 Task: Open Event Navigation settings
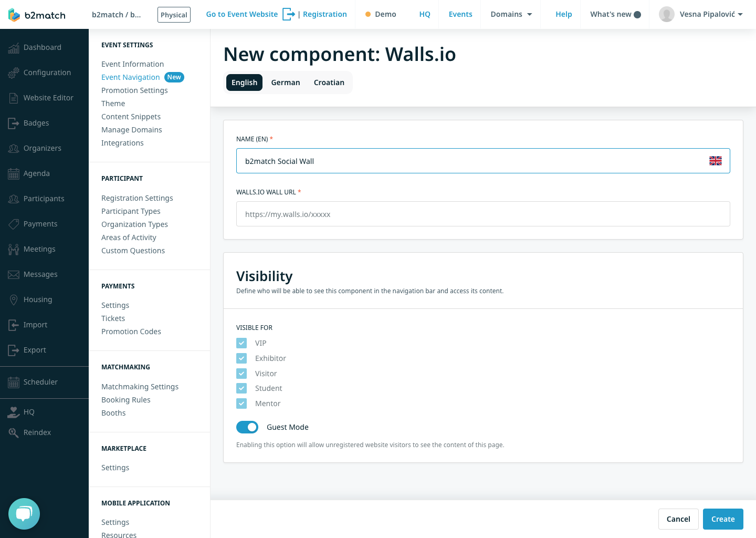(x=131, y=77)
